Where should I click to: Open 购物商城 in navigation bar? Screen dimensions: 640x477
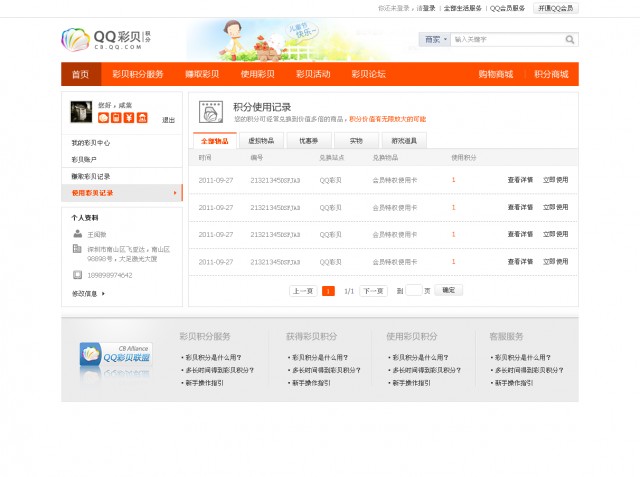(x=496, y=74)
